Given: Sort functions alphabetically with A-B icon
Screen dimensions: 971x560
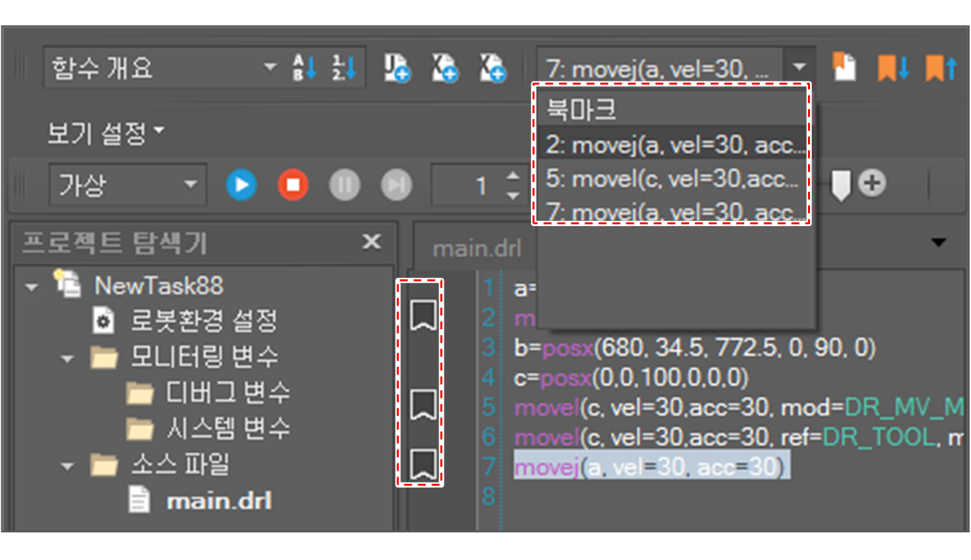Looking at the screenshot, I should pos(304,68).
